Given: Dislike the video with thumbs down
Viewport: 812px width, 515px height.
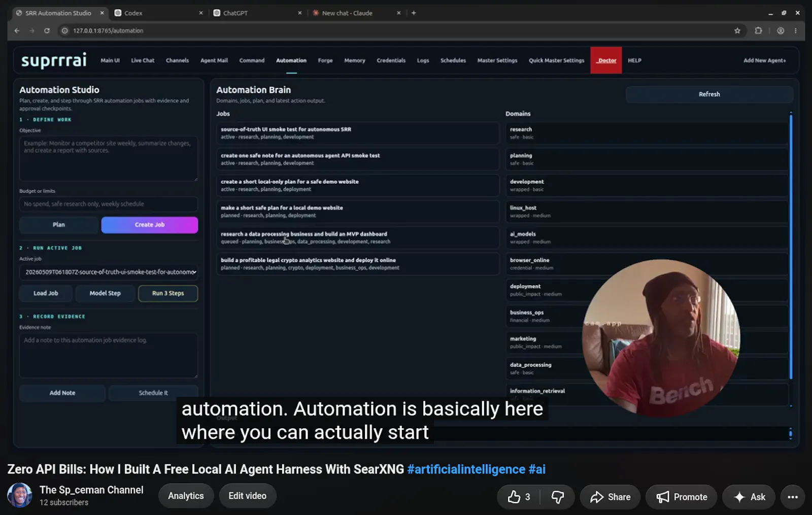Looking at the screenshot, I should pos(557,497).
